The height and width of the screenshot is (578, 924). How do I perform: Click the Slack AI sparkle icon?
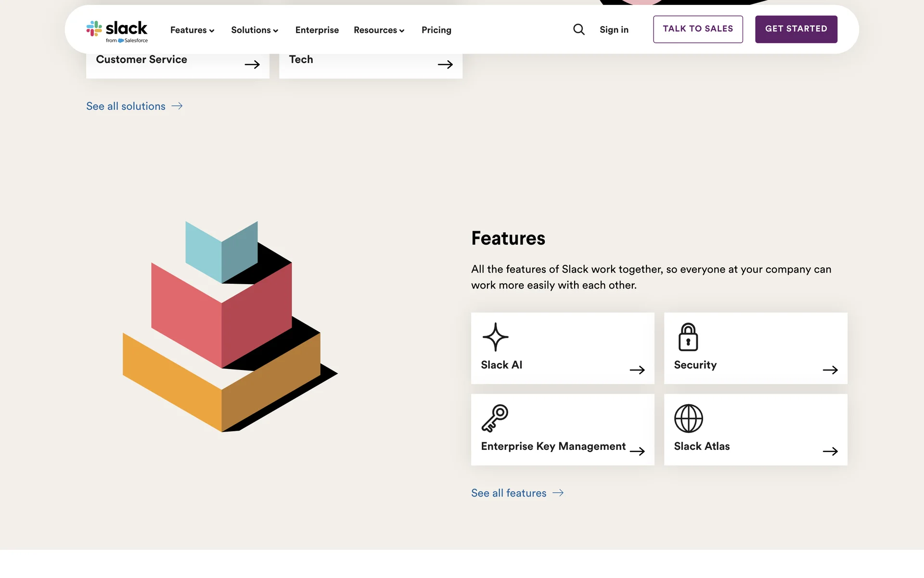pos(495,337)
